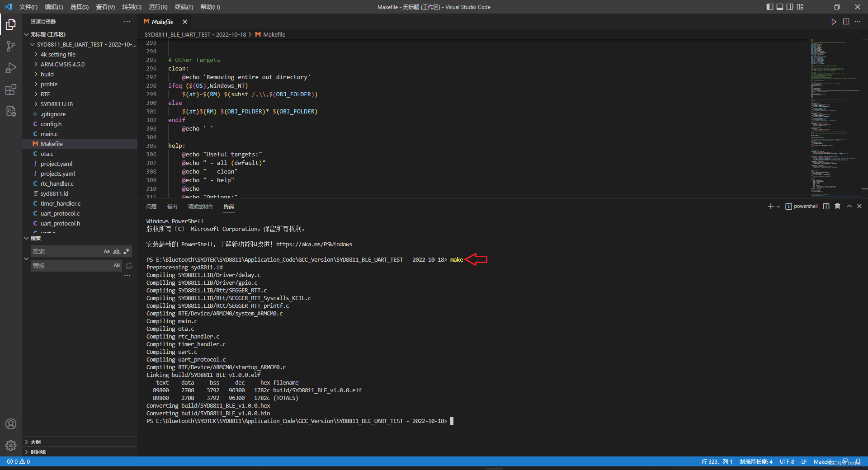Show errors and warnings in status bar
868x470 pixels.
[19, 461]
